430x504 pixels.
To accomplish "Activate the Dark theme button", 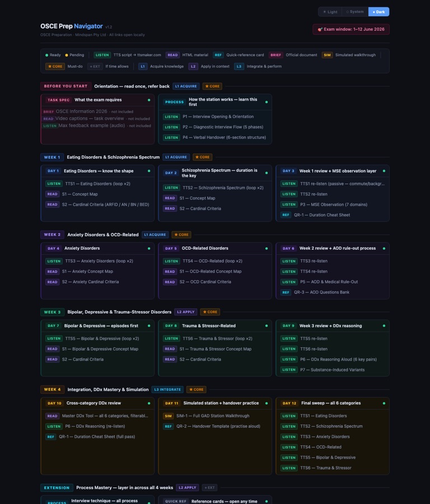I will click(378, 12).
